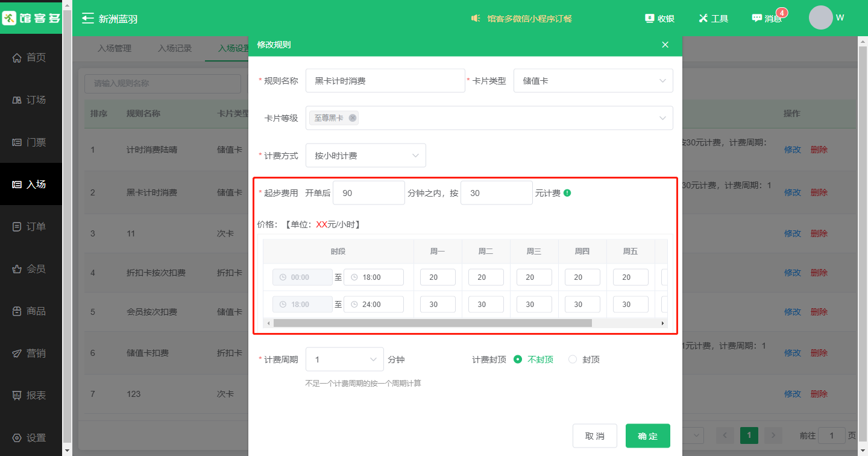Open the 计费周期 dropdown
Screen dimensions: 868x456
[x=344, y=359]
